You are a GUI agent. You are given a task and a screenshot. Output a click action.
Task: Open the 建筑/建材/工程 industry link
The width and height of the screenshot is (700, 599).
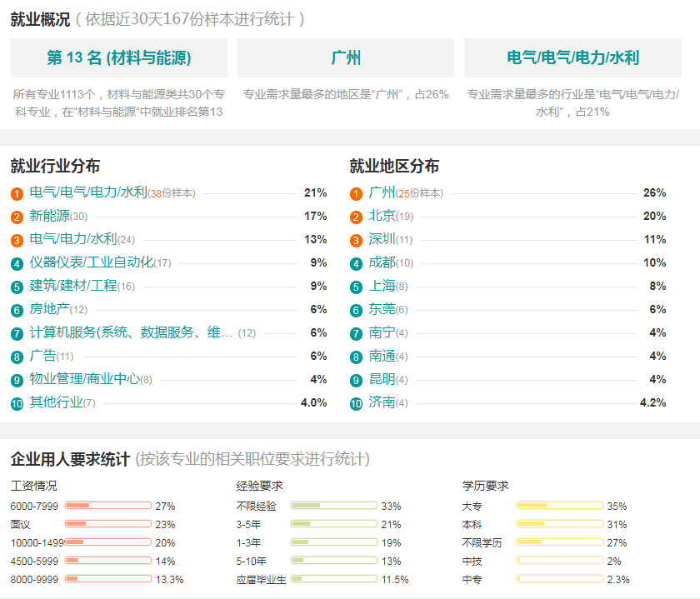73,285
